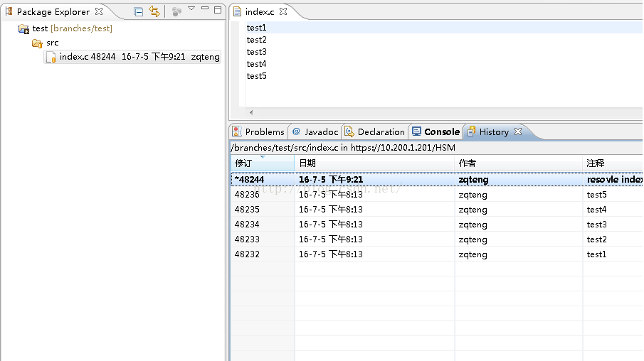Viewport: 644px width, 361px height.
Task: Click the Package Explorer tab icon
Action: 9,11
